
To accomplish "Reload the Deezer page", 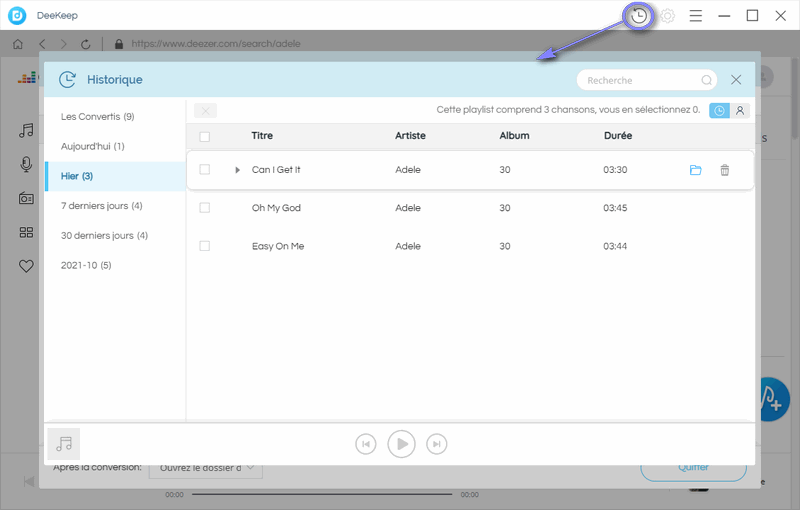I will pyautogui.click(x=86, y=44).
